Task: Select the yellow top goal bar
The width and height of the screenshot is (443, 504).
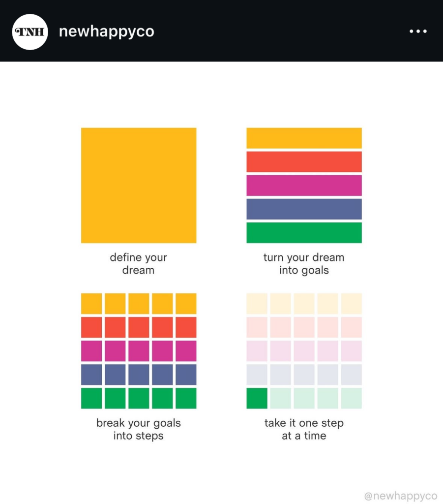Action: [304, 138]
